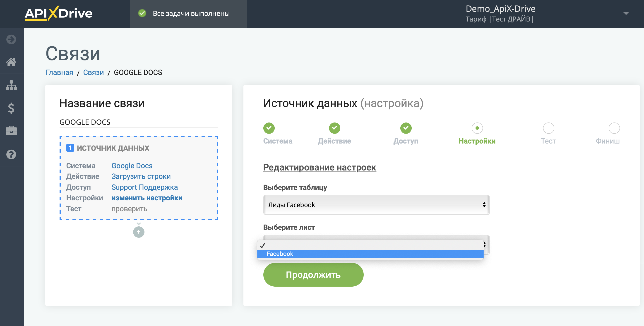Click the 'проверить' test text
644x326 pixels.
[129, 209]
